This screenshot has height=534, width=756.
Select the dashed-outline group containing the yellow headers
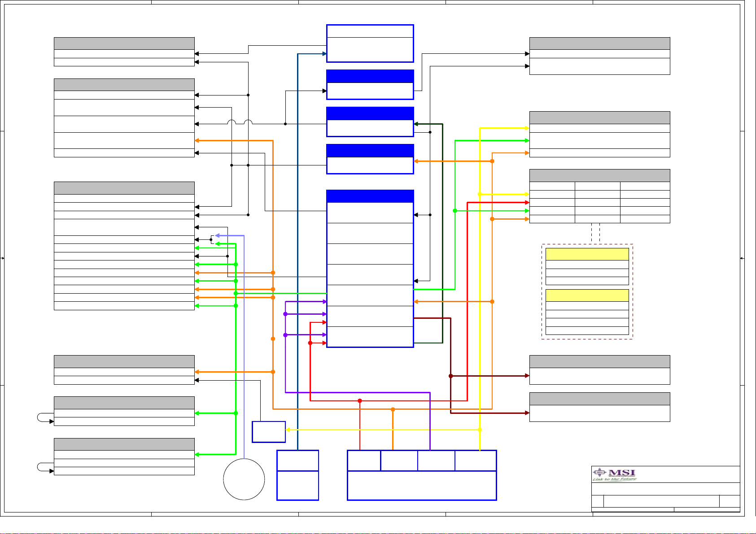coord(587,291)
